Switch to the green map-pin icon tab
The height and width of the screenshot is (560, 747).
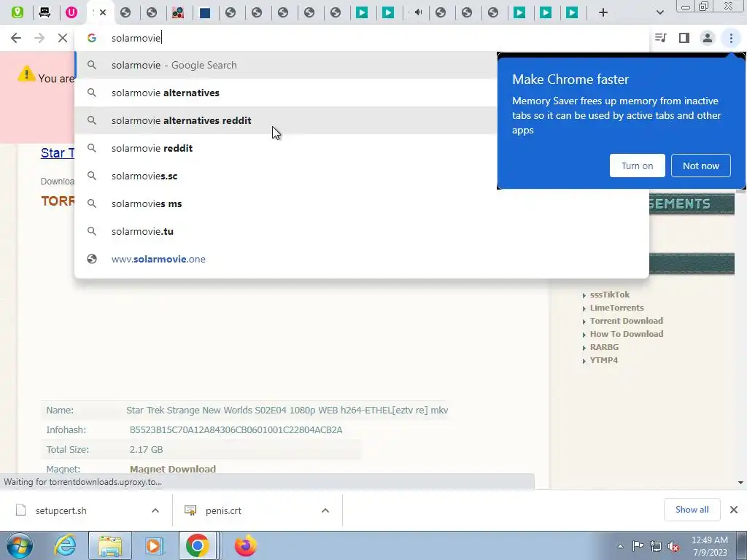[18, 12]
